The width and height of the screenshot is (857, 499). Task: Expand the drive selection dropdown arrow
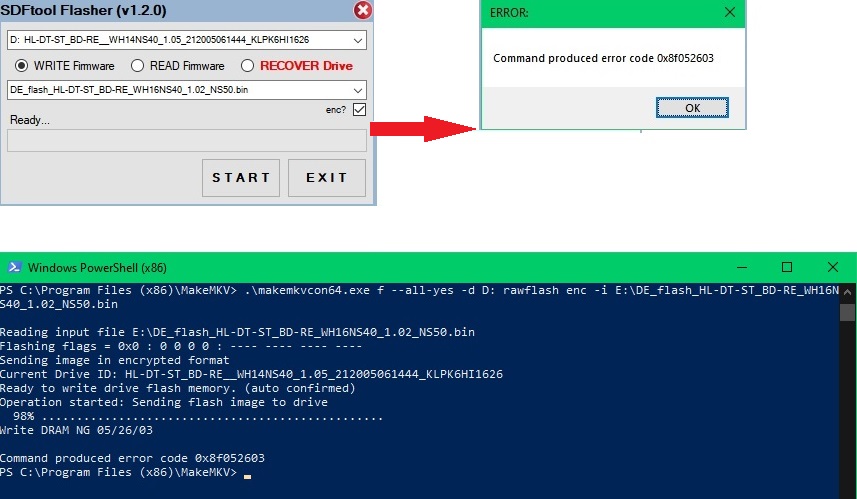pyautogui.click(x=357, y=40)
